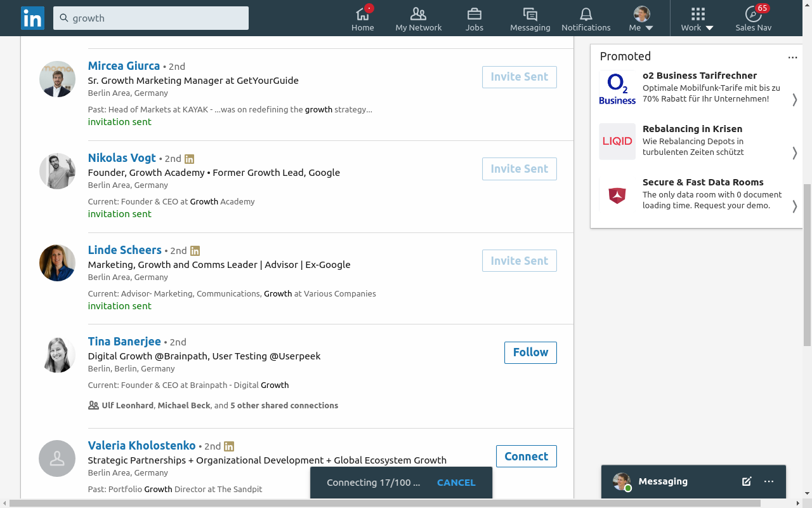812x508 pixels.
Task: Click Mircea Giurca's profile photo
Action: click(57, 79)
